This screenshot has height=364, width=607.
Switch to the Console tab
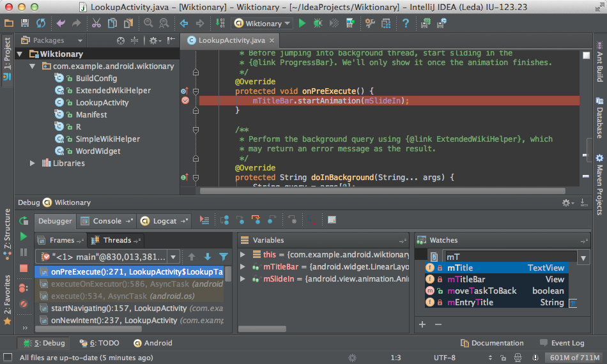tap(107, 221)
